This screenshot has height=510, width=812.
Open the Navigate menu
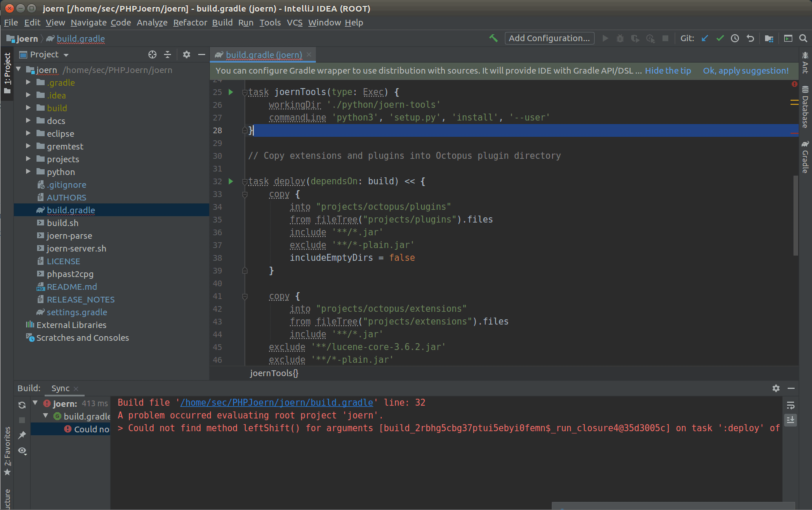pos(88,23)
